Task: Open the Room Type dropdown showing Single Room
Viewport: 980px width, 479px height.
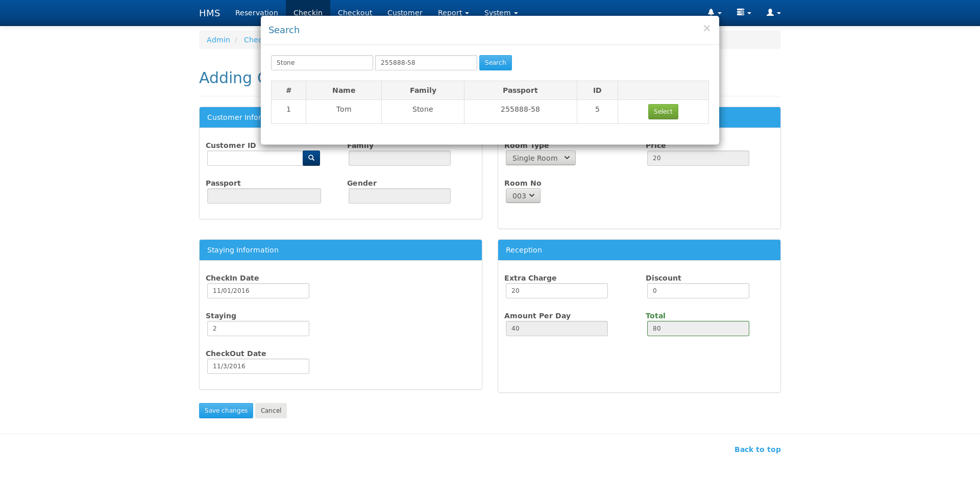Action: point(540,158)
